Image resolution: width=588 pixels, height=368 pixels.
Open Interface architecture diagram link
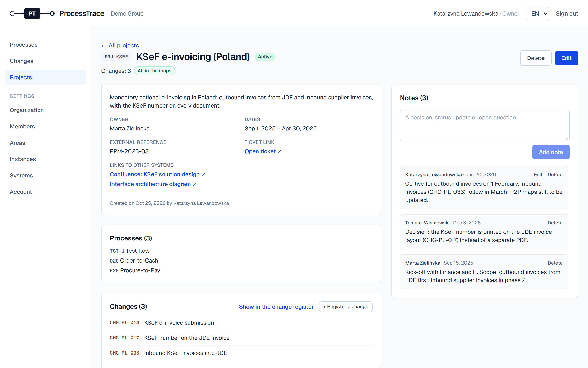tap(153, 184)
